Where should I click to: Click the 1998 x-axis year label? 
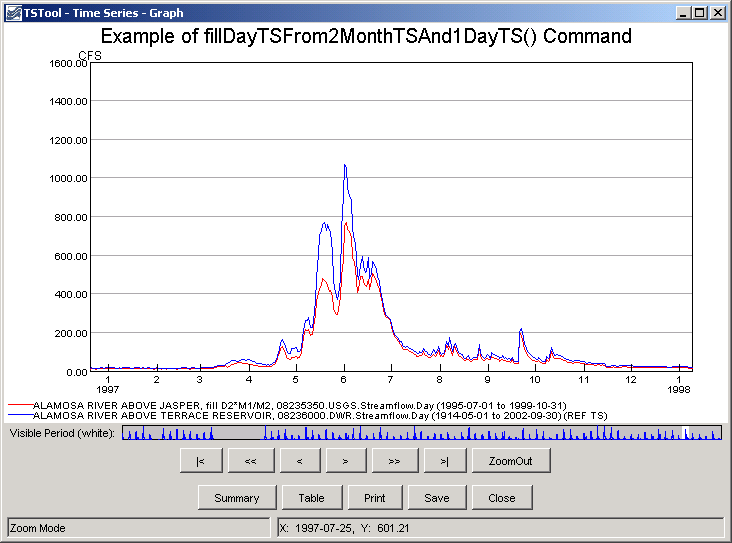click(x=678, y=389)
